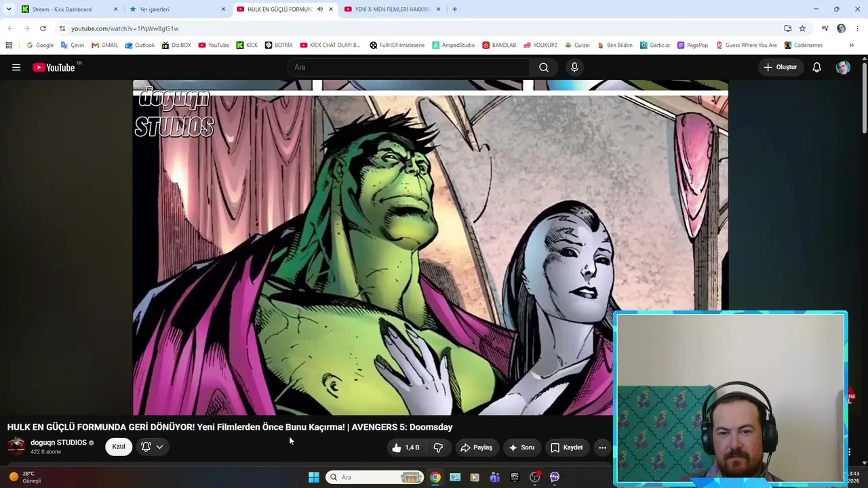Open a new browser tab
The image size is (868, 488).
click(454, 9)
